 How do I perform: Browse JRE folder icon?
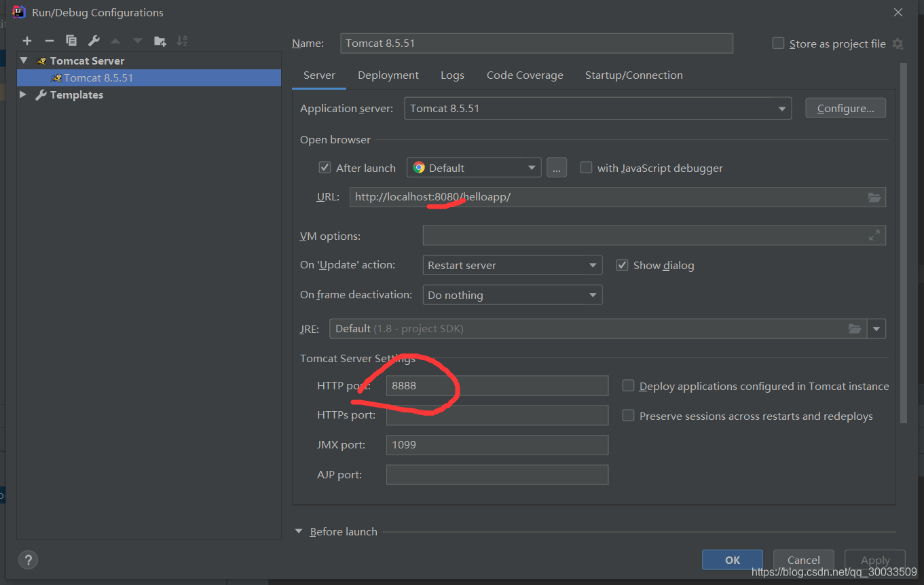[x=855, y=329]
